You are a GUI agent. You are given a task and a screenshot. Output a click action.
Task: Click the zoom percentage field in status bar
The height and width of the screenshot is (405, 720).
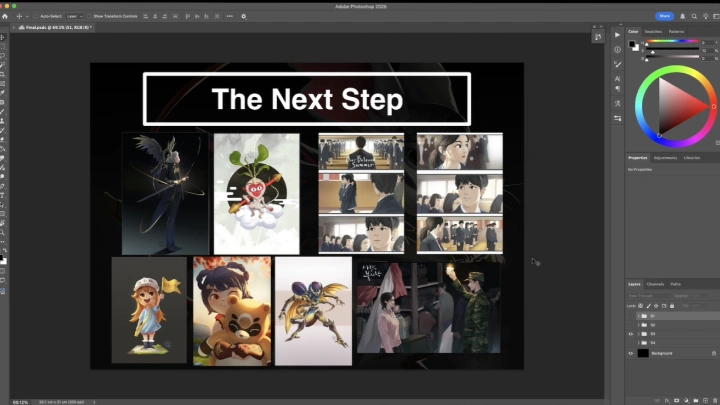[20, 402]
